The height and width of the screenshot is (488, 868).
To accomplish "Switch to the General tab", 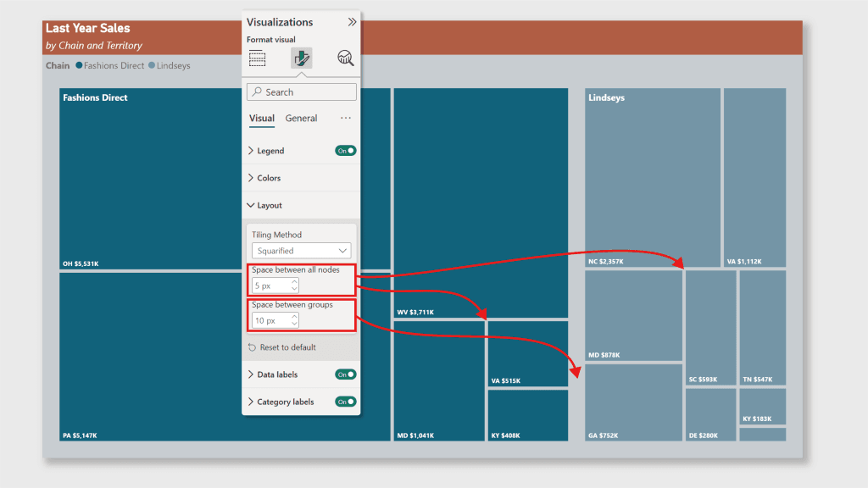I will pyautogui.click(x=301, y=119).
